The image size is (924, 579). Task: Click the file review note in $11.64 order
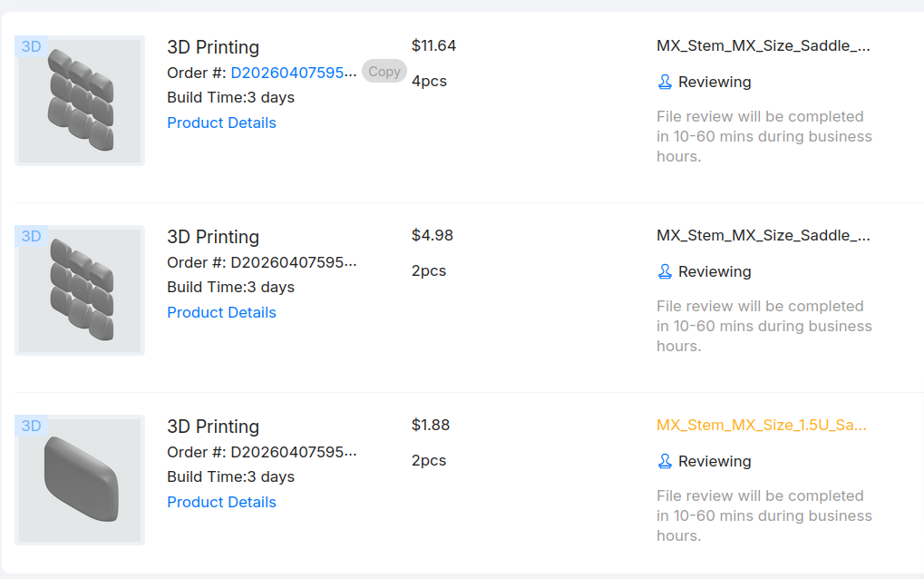point(764,137)
